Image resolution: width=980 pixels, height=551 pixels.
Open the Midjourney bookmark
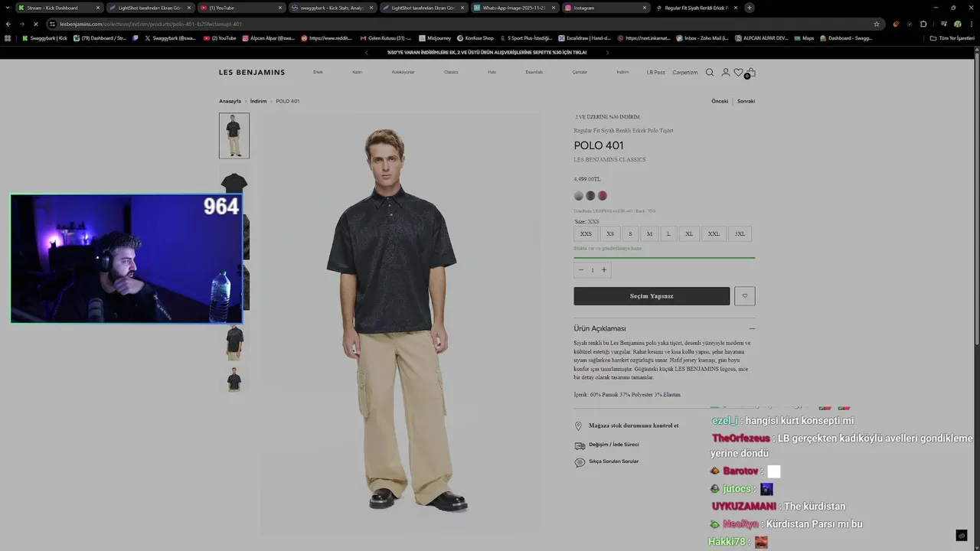[435, 37]
